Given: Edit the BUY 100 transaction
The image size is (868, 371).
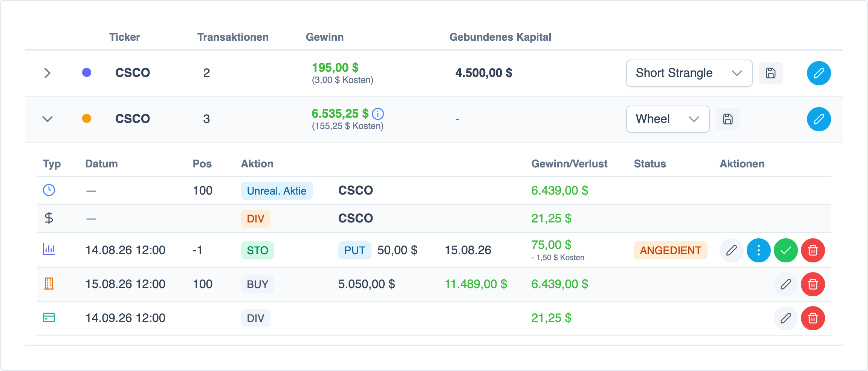Looking at the screenshot, I should (x=785, y=284).
